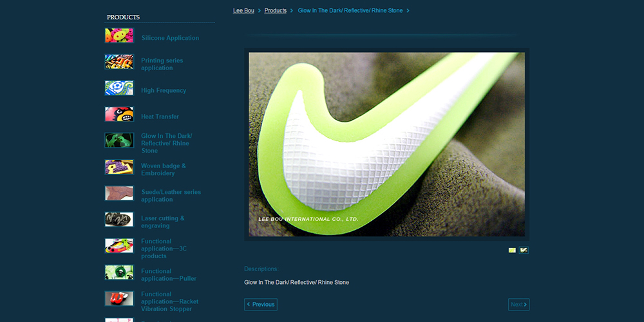Screen dimensions: 644x322
Task: Open Functional application—Racket Vibration Stopper link
Action: (169, 301)
